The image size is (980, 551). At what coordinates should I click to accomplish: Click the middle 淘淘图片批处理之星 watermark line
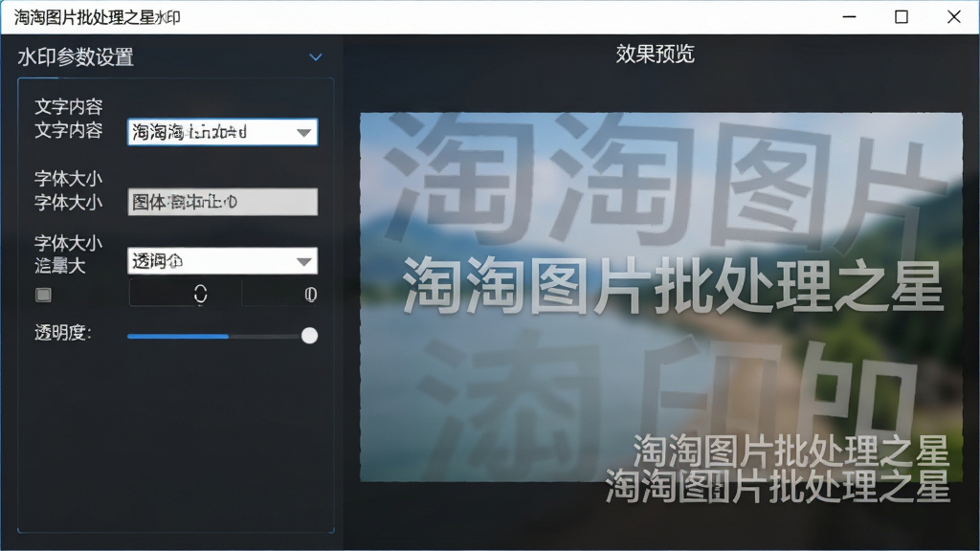click(x=673, y=286)
